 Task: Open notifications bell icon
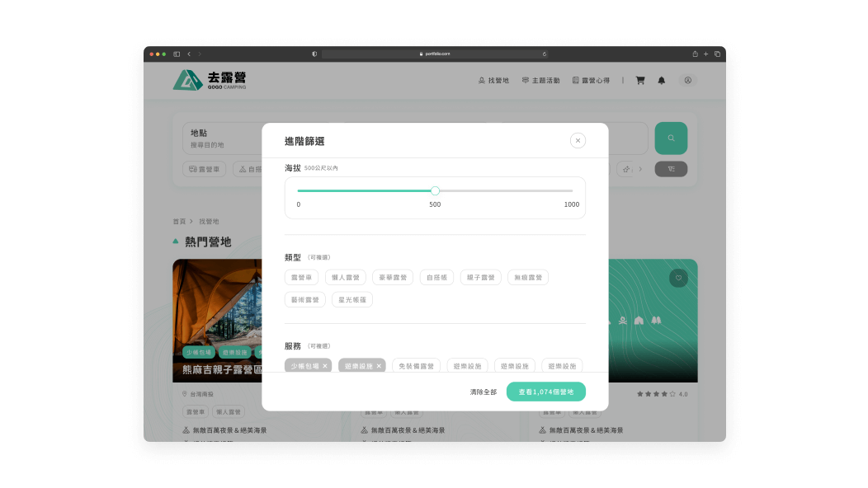pyautogui.click(x=661, y=81)
